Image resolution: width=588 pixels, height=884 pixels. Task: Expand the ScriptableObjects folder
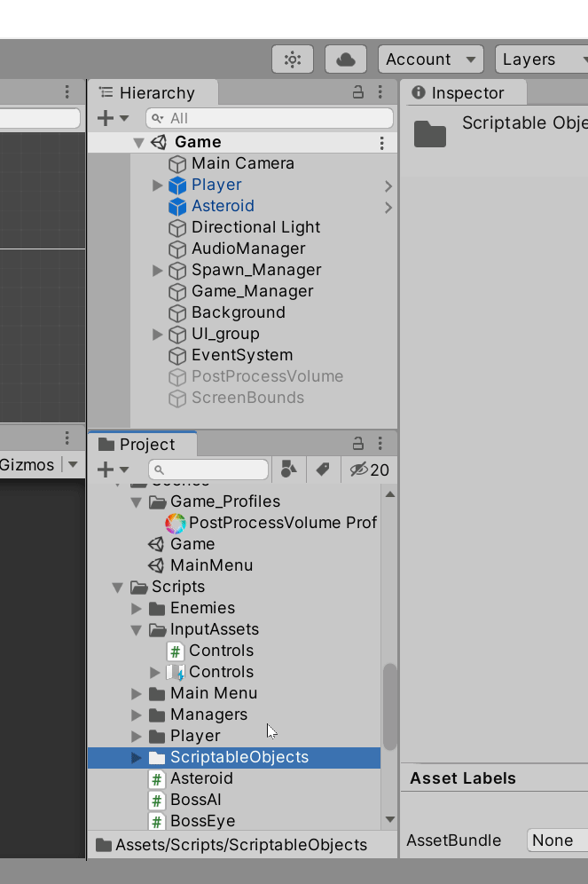[x=136, y=757]
